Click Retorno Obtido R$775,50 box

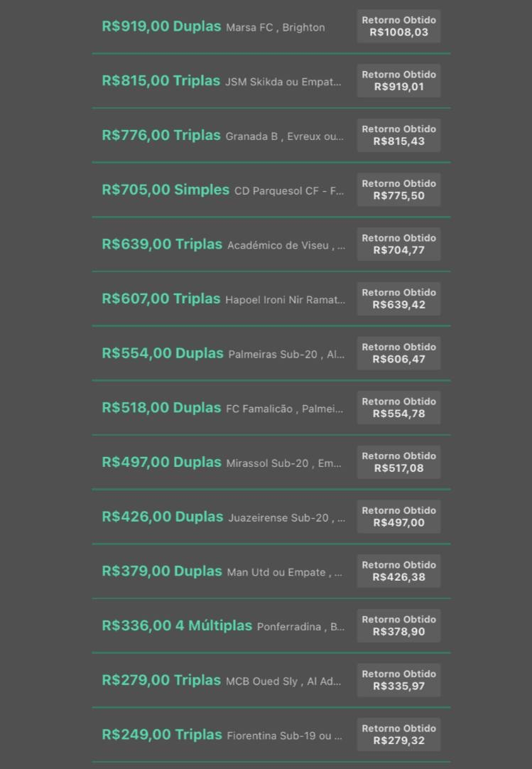click(x=398, y=190)
